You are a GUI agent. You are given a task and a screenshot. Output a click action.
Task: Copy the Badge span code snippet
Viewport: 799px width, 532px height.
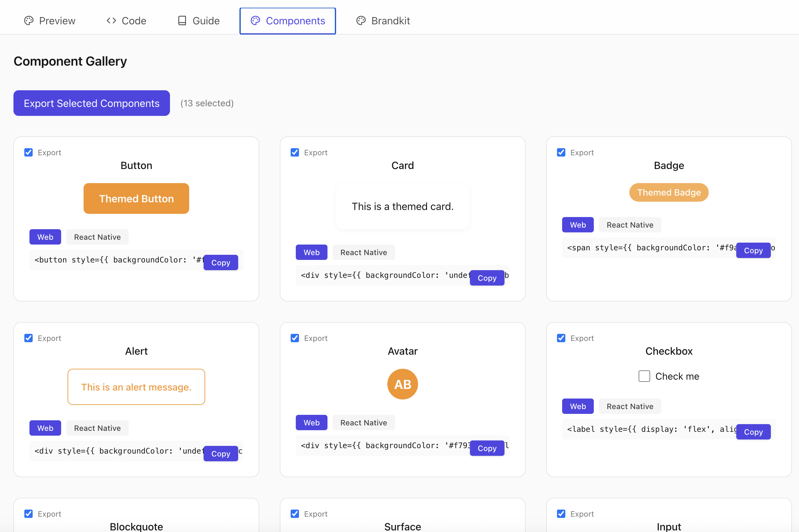coord(753,250)
